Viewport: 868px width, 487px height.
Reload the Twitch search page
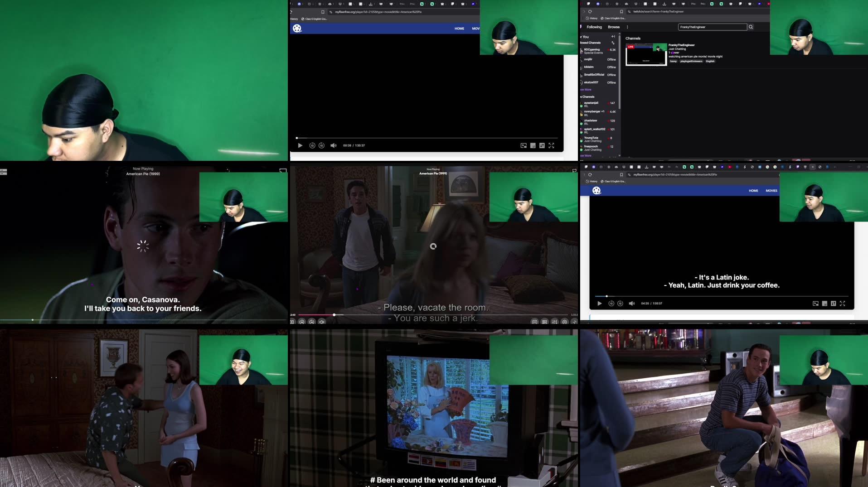[x=590, y=12]
